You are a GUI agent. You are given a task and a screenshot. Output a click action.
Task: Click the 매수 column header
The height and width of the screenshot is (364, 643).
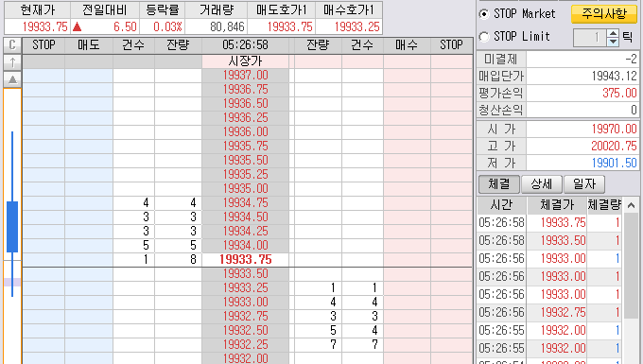click(407, 44)
